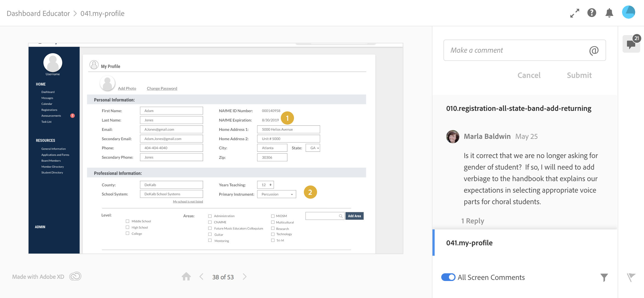Open Registrations in the sidebar menu

pyautogui.click(x=49, y=110)
